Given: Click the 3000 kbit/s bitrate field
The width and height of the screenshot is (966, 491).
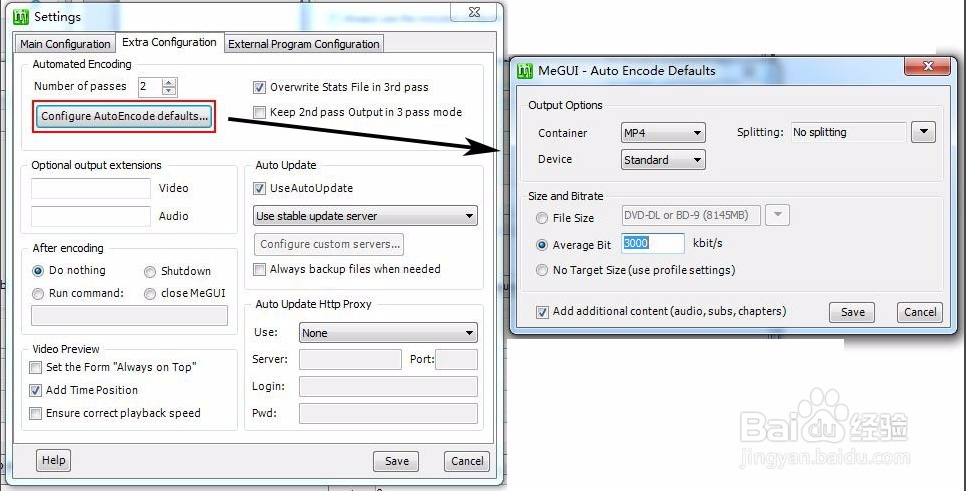Looking at the screenshot, I should (x=653, y=243).
